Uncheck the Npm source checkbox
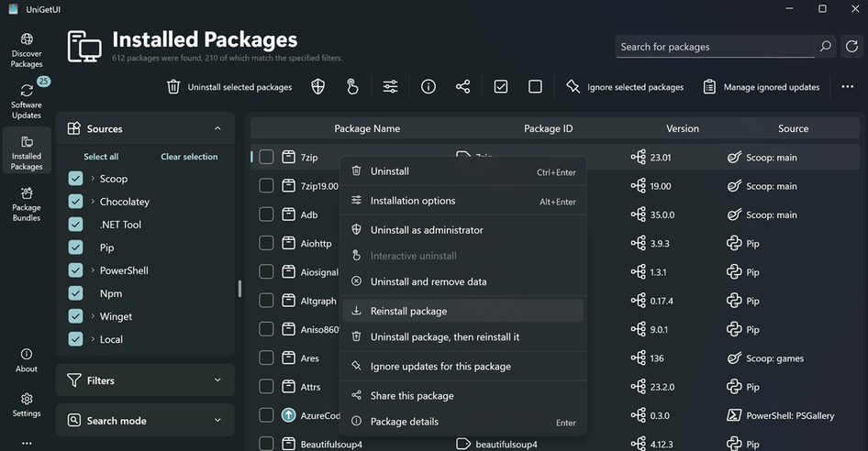Viewport: 868px width, 451px height. click(x=75, y=293)
